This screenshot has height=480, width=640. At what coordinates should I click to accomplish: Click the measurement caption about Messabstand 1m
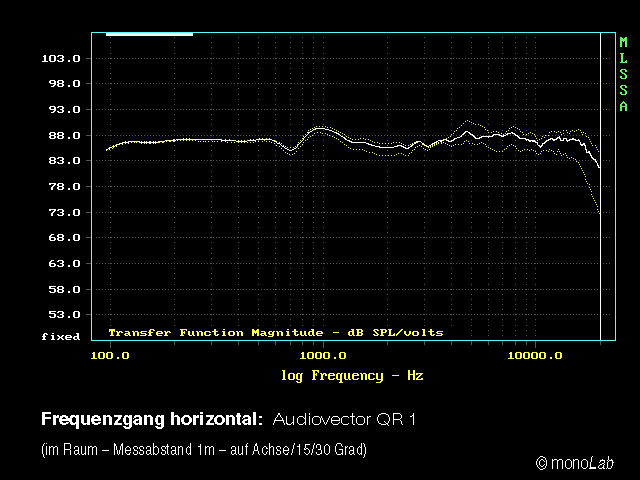coord(204,450)
